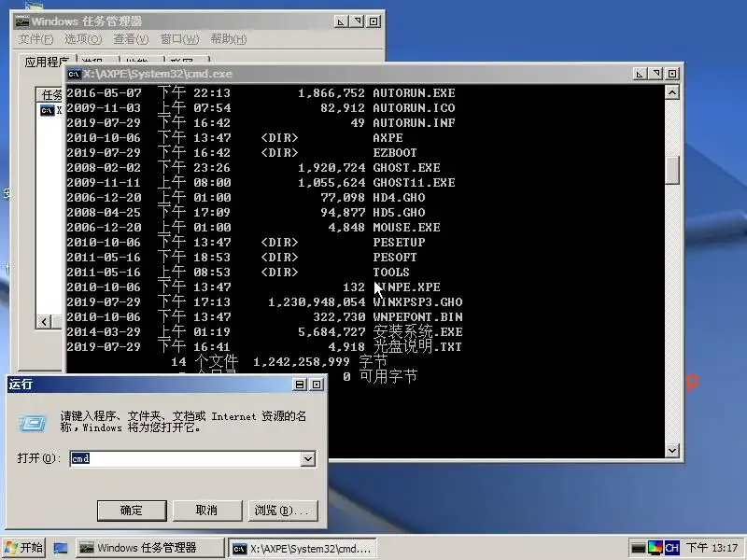Click the 开始 Start button
Screen dimensions: 747x560
(x=24, y=548)
